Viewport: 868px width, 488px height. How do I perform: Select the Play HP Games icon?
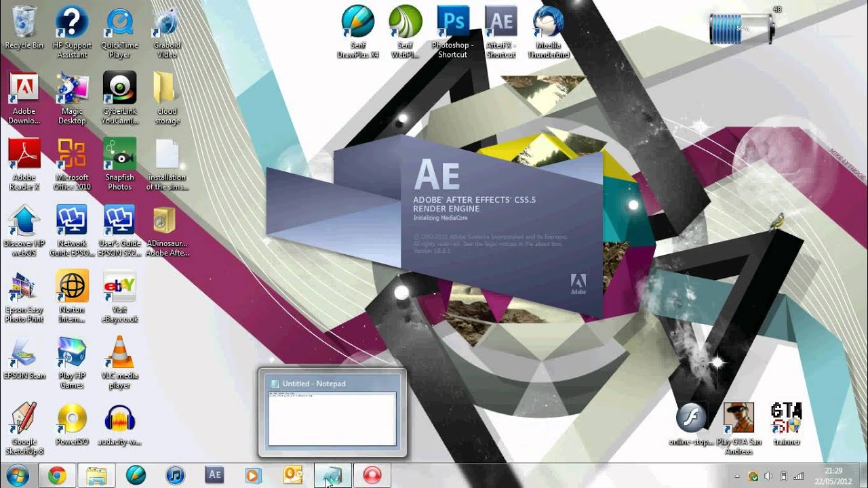tap(72, 363)
